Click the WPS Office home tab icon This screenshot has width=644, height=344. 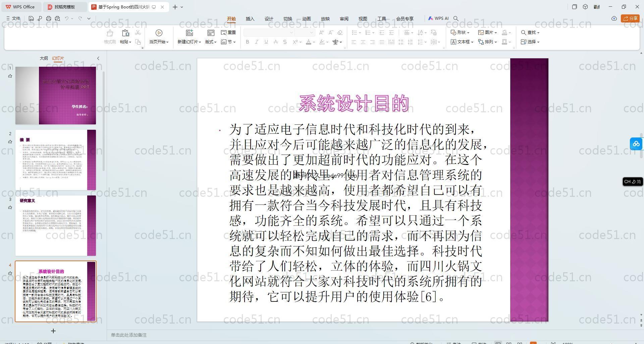pos(8,7)
